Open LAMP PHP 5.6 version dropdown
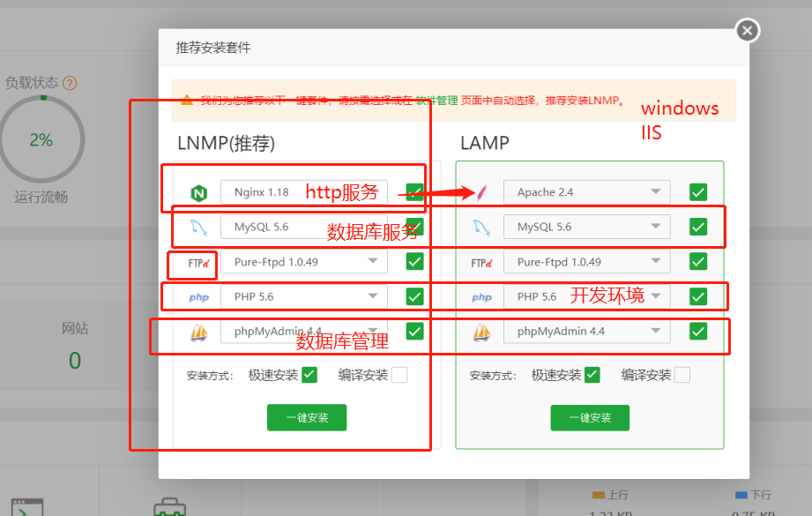The height and width of the screenshot is (516, 812). tap(586, 296)
